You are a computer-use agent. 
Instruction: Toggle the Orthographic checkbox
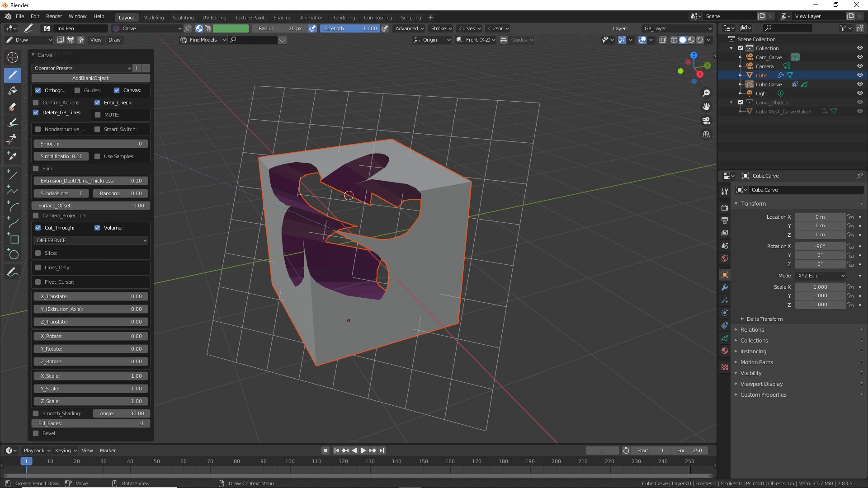pyautogui.click(x=38, y=90)
